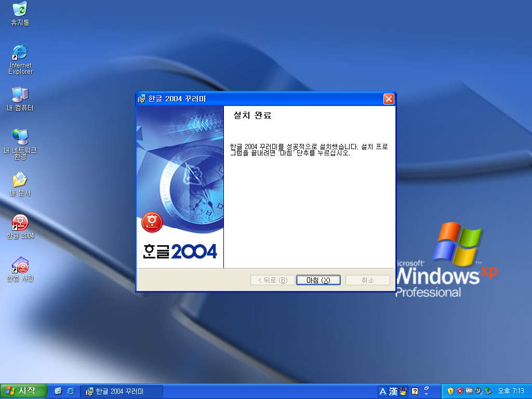The height and width of the screenshot is (399, 532).
Task: Click the 한글 2004 꾸러미 taskbar button
Action: point(122,392)
